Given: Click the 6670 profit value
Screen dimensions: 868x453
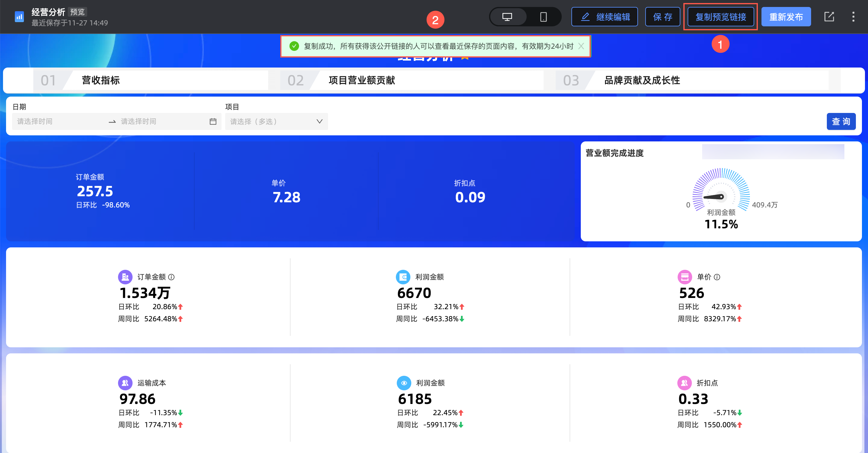Looking at the screenshot, I should pos(414,293).
